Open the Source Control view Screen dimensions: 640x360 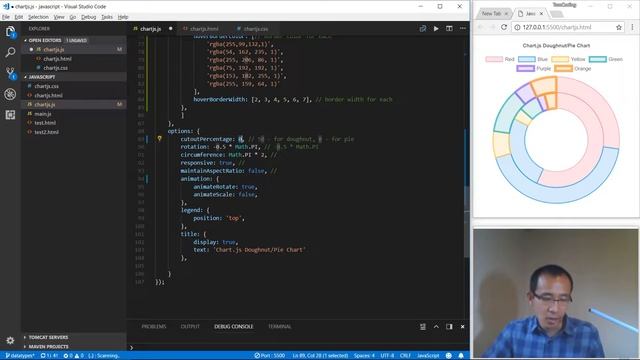coord(10,73)
